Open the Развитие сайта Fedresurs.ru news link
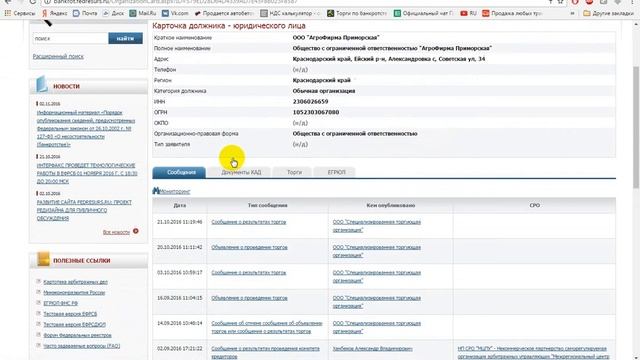The width and height of the screenshot is (640, 360). tap(84, 210)
